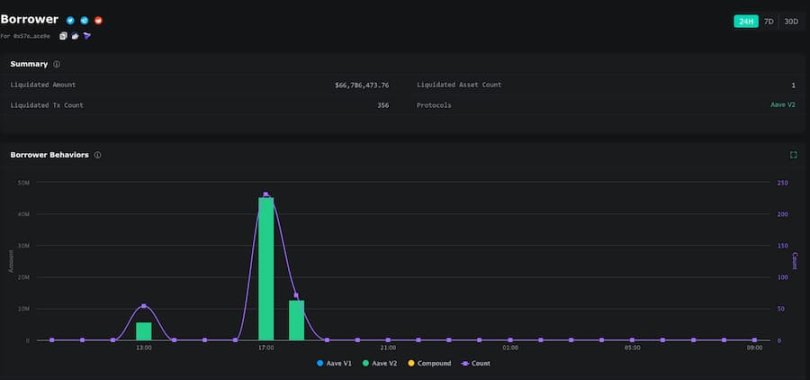810x380 pixels.
Task: Expand the Borrower Behaviors chart fullscreen
Action: click(x=793, y=155)
